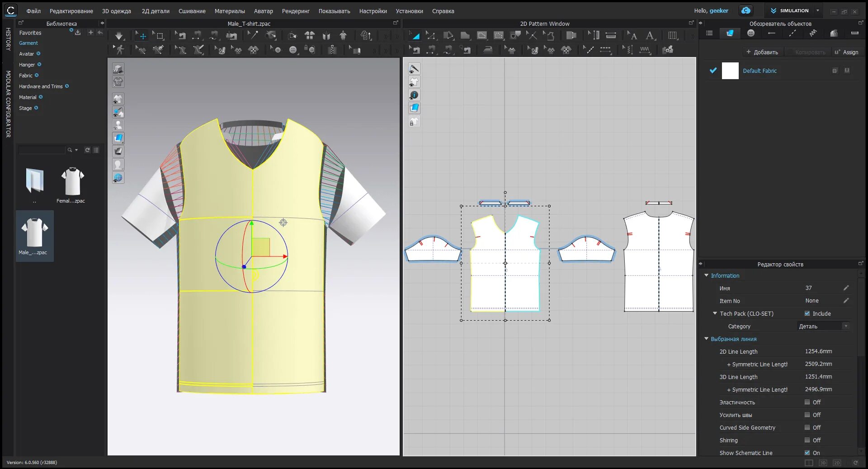
Task: Open the Garment library folder
Action: tap(28, 43)
